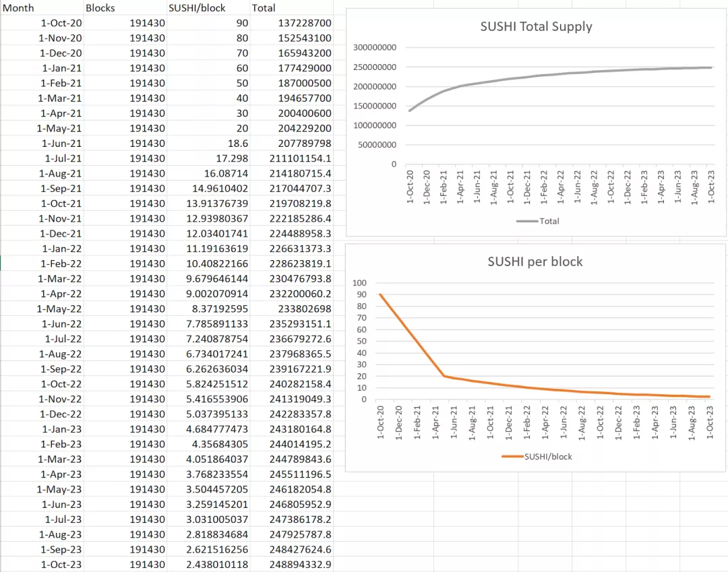The width and height of the screenshot is (728, 572).
Task: Click the orange SUSHI/block legend entry
Action: click(x=537, y=457)
